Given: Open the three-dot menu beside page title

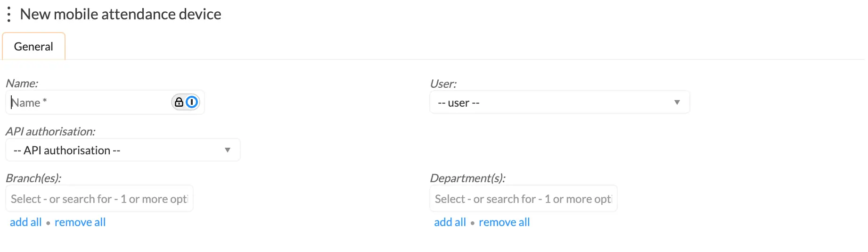Looking at the screenshot, I should click(9, 15).
